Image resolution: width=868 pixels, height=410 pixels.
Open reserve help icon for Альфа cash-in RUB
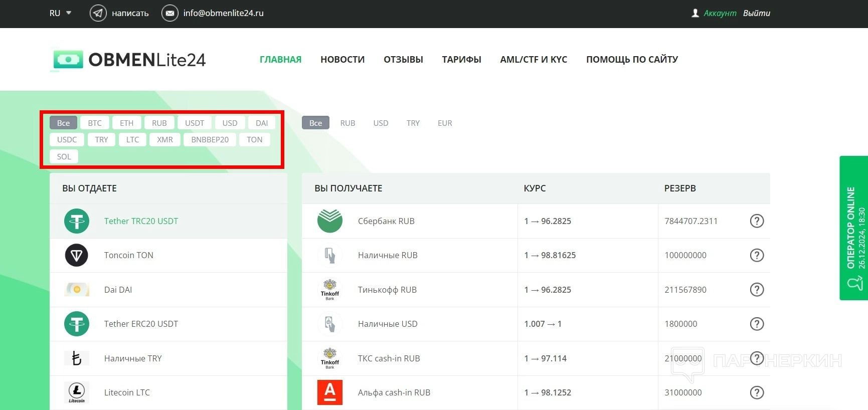tap(757, 392)
